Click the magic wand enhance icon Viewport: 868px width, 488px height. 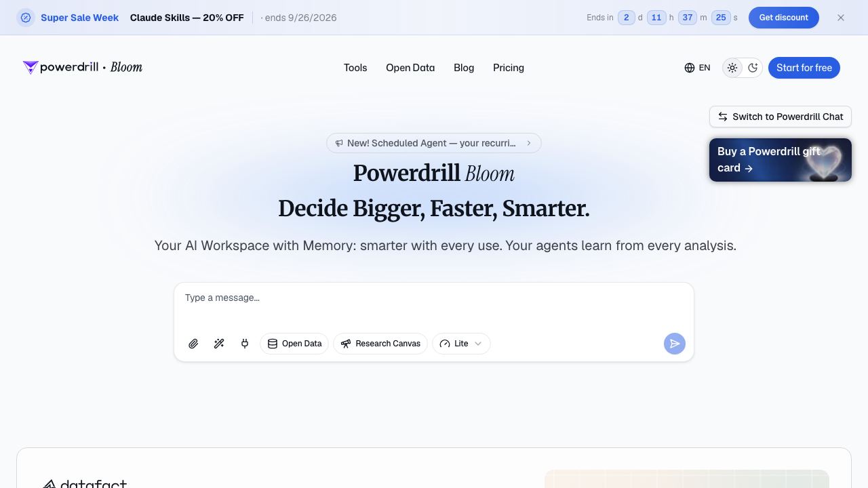coord(219,344)
